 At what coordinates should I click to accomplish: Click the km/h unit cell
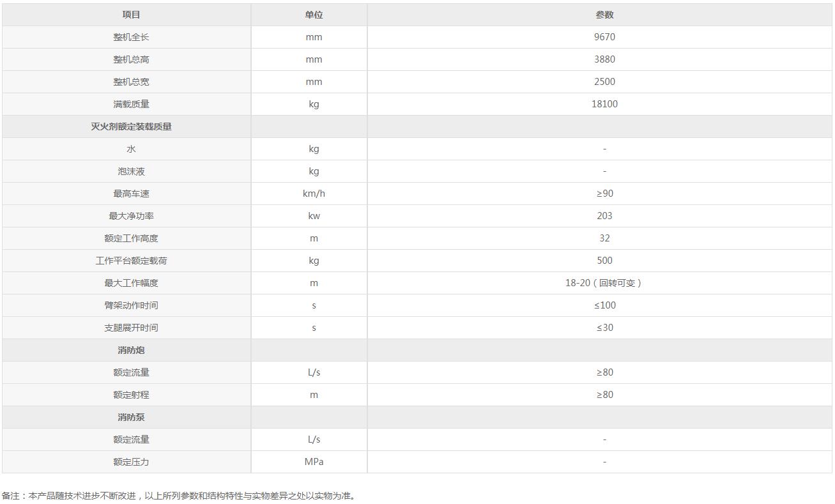click(314, 194)
